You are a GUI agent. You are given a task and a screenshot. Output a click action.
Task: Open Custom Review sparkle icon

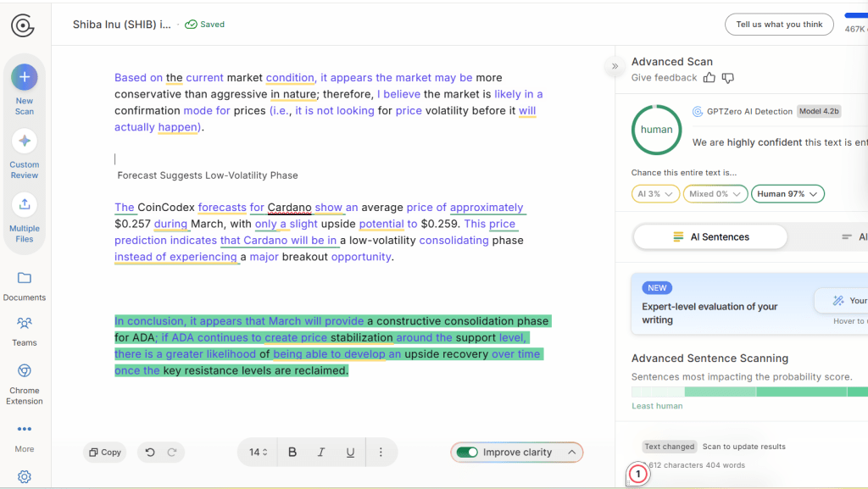[x=25, y=141]
